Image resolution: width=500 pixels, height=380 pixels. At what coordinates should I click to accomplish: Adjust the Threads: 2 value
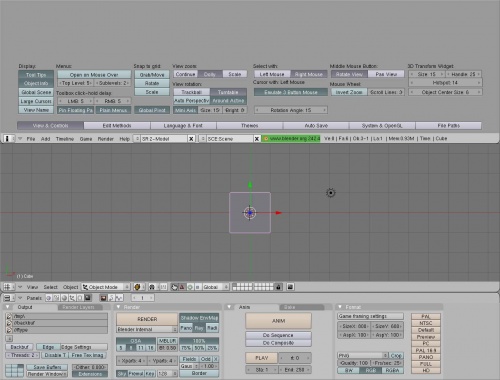tap(23, 355)
